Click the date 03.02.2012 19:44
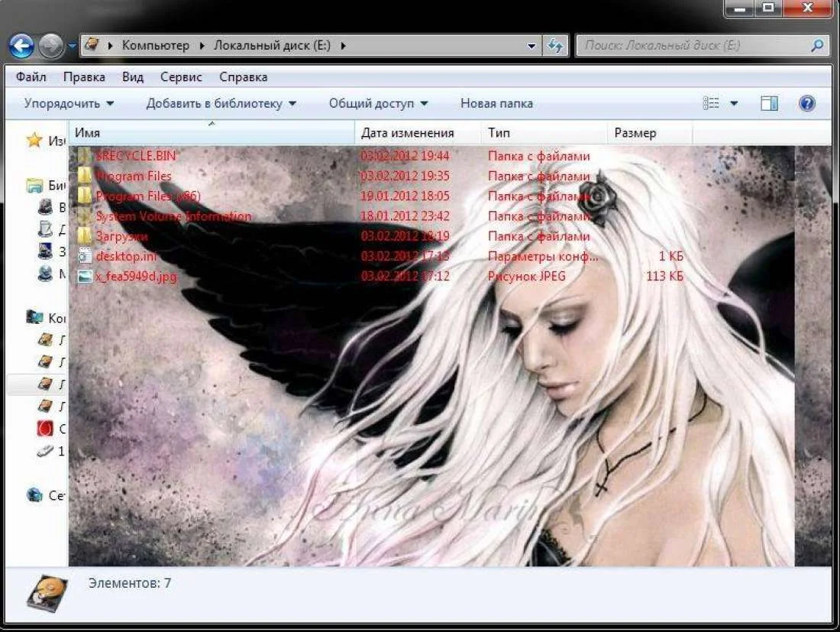Image resolution: width=840 pixels, height=632 pixels. coord(405,156)
